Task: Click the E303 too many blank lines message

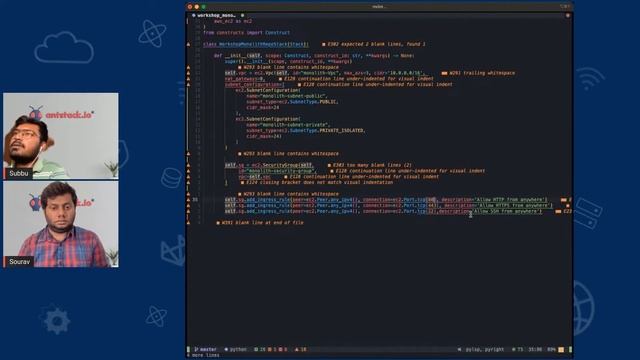Action: click(x=369, y=165)
